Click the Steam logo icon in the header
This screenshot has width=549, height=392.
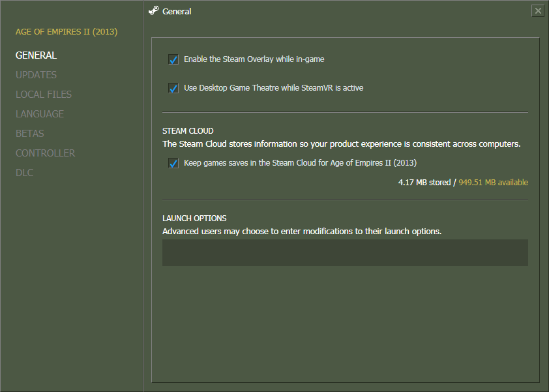[153, 10]
